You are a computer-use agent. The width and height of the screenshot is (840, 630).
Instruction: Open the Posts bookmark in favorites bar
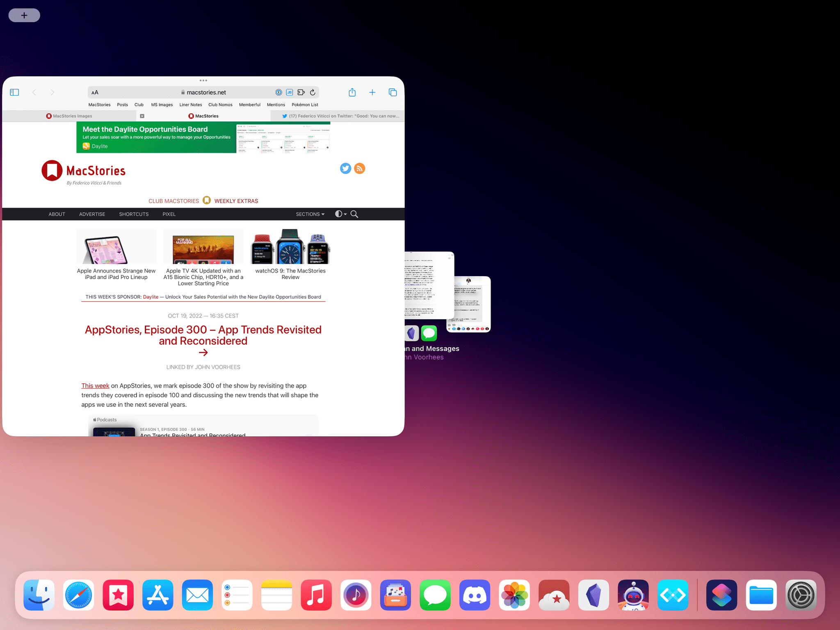122,105
